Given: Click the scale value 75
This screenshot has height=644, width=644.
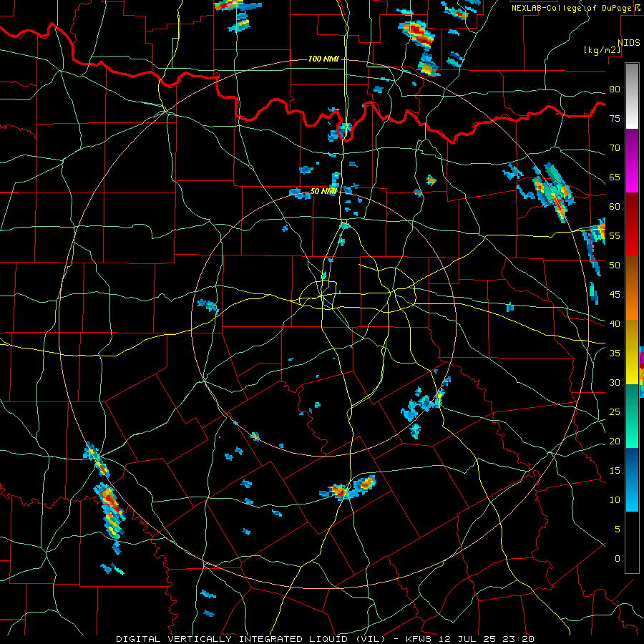Looking at the screenshot, I should (x=615, y=118).
